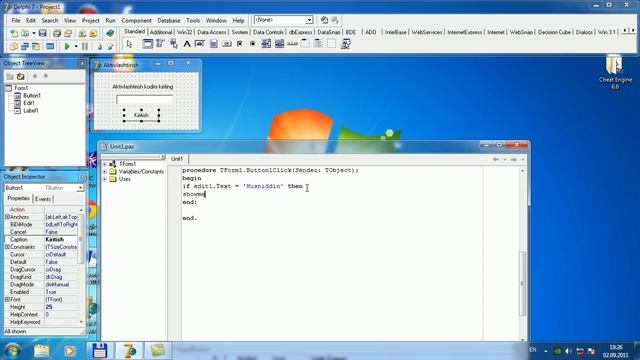Pick the ActionList component in palette
This screenshot has width=640, height=360.
coord(345,44)
